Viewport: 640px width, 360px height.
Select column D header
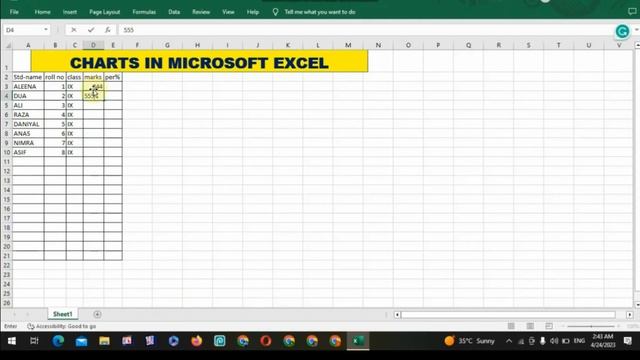(93, 45)
